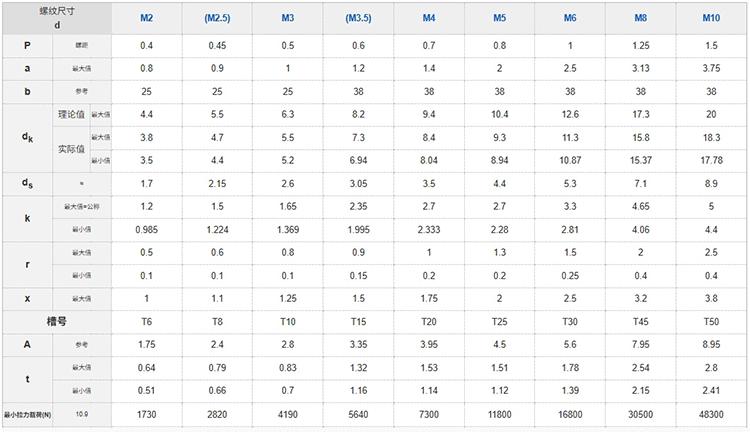Select the (M2.5) column header
Image resolution: width=750 pixels, height=432 pixels.
217,18
